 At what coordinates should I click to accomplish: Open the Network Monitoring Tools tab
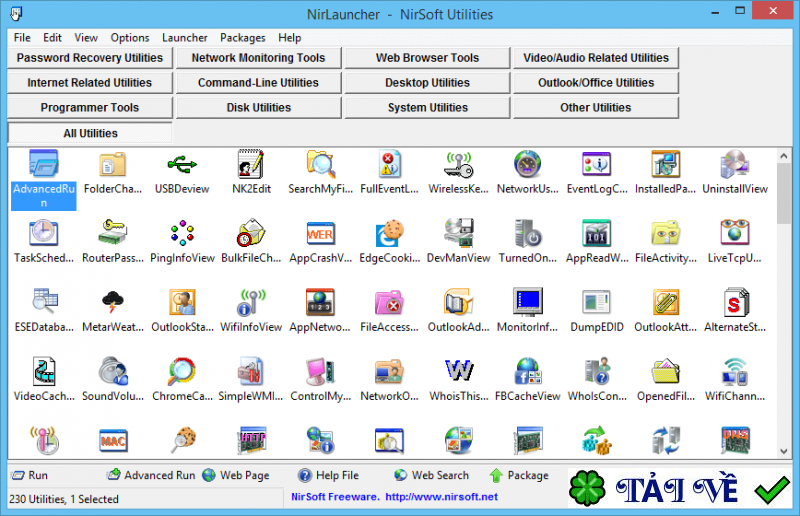tap(258, 58)
